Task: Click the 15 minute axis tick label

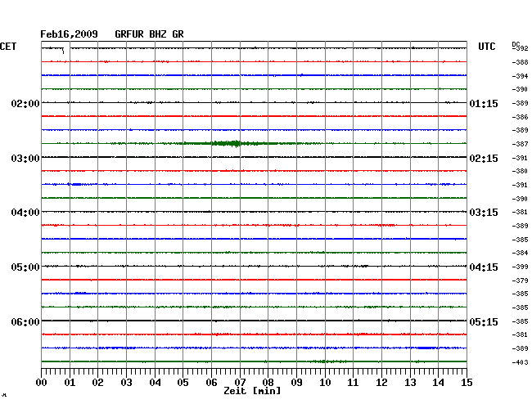Action: (x=467, y=383)
